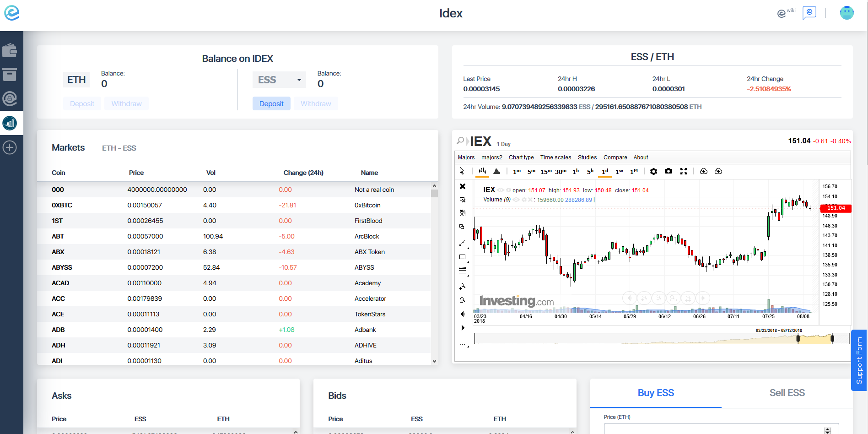Click the Markets list scroll down arrow

(x=434, y=361)
